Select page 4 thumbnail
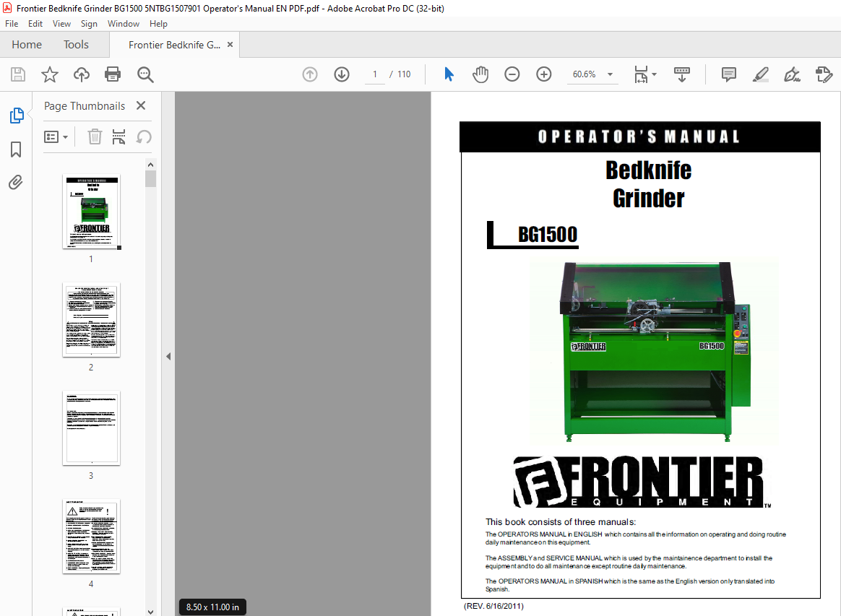The width and height of the screenshot is (841, 616). click(x=91, y=536)
